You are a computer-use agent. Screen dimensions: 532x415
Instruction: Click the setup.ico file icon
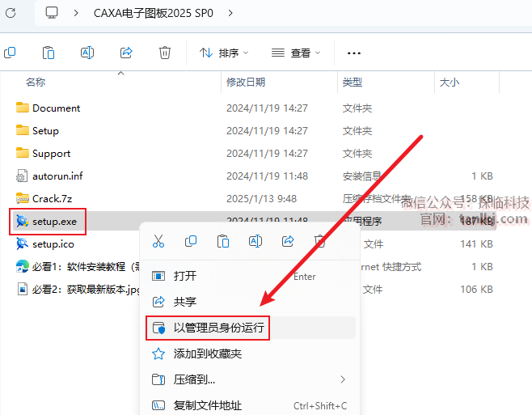pyautogui.click(x=22, y=243)
